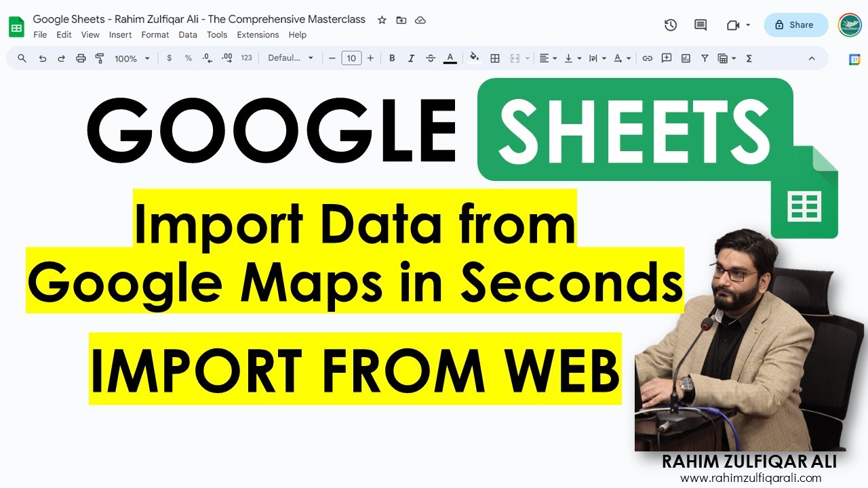Open the Google account avatar
868x488 pixels.
(850, 25)
